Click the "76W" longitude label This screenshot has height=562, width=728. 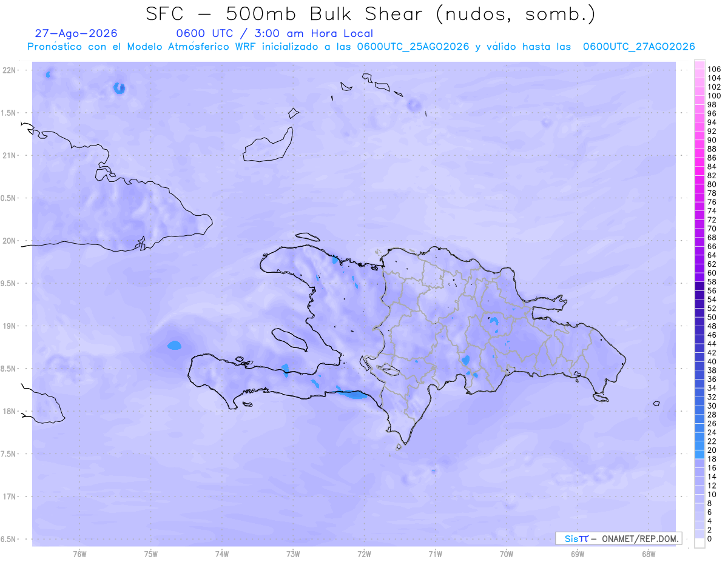coord(79,554)
